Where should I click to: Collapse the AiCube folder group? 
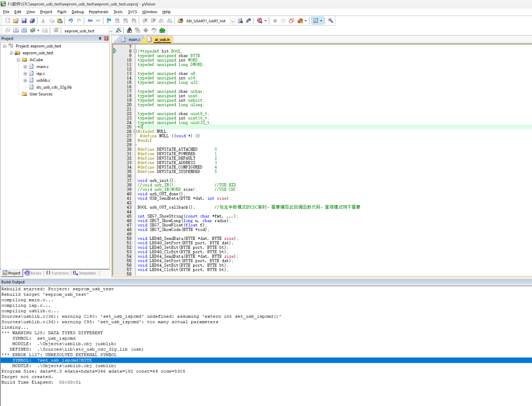pyautogui.click(x=18, y=60)
